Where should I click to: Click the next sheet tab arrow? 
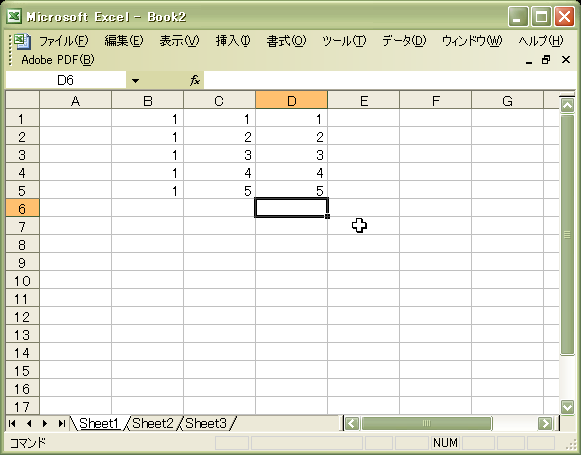pyautogui.click(x=45, y=423)
